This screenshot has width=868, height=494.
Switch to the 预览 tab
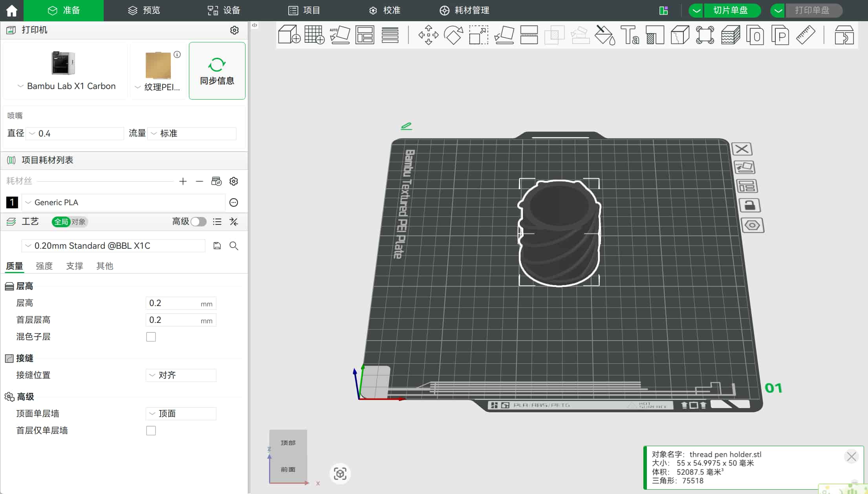tap(144, 11)
